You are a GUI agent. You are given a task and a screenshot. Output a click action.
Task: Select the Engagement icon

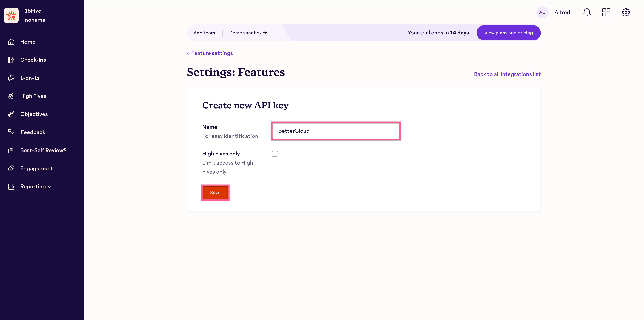[11, 168]
